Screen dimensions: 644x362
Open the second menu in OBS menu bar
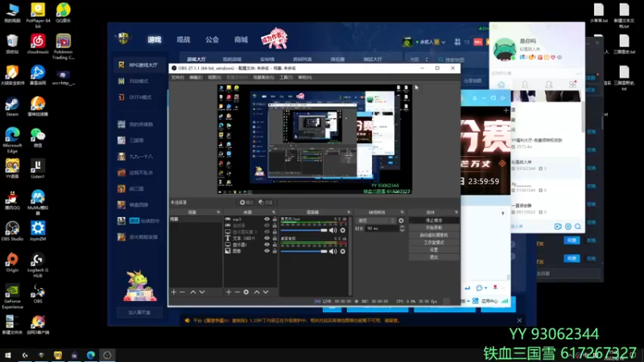tap(196, 77)
